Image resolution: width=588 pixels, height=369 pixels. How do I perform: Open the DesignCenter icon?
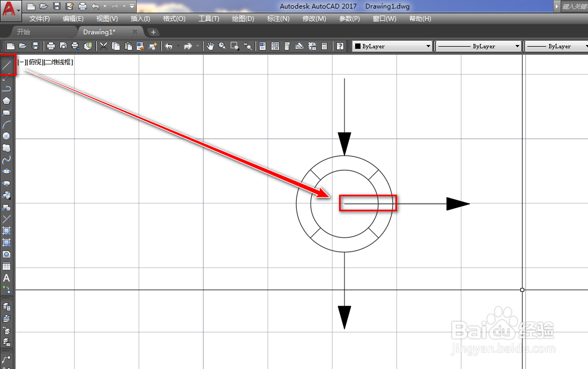[275, 46]
